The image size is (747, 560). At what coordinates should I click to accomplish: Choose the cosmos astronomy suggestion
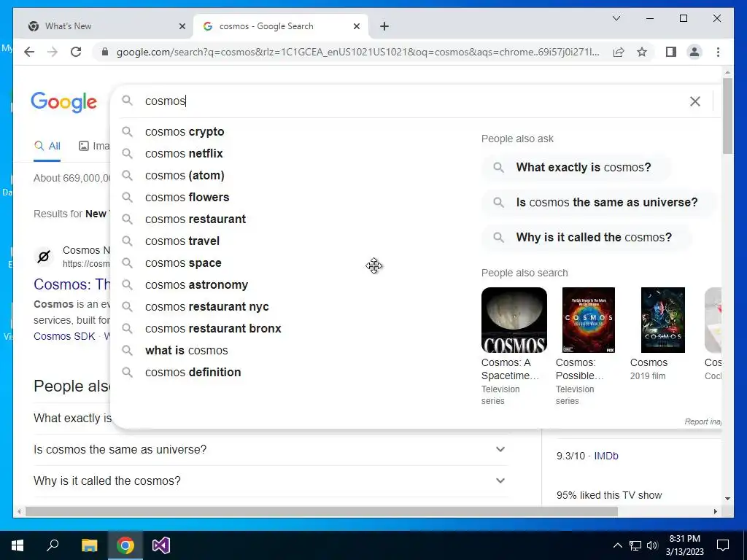196,285
